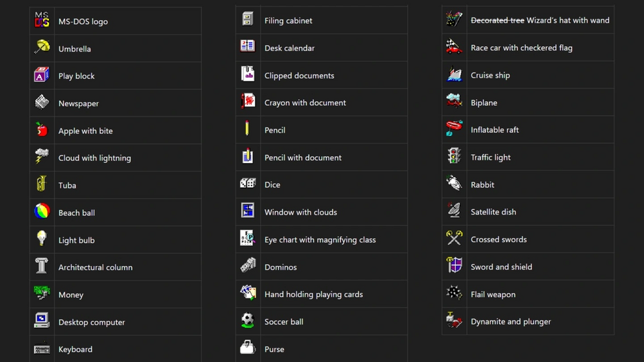This screenshot has width=644, height=362.
Task: Click the Desktop computer icon
Action: click(42, 320)
